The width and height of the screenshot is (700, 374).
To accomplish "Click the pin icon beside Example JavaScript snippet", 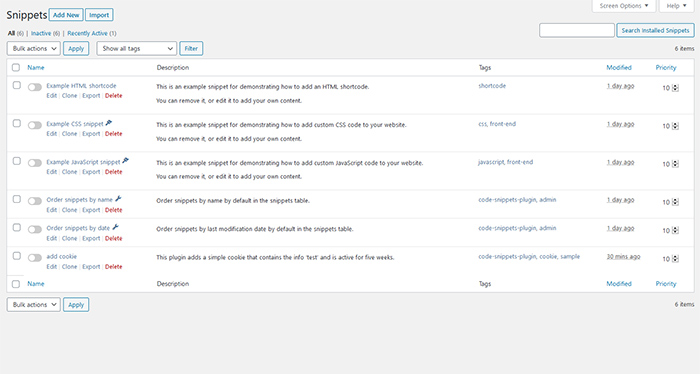I will coord(125,161).
